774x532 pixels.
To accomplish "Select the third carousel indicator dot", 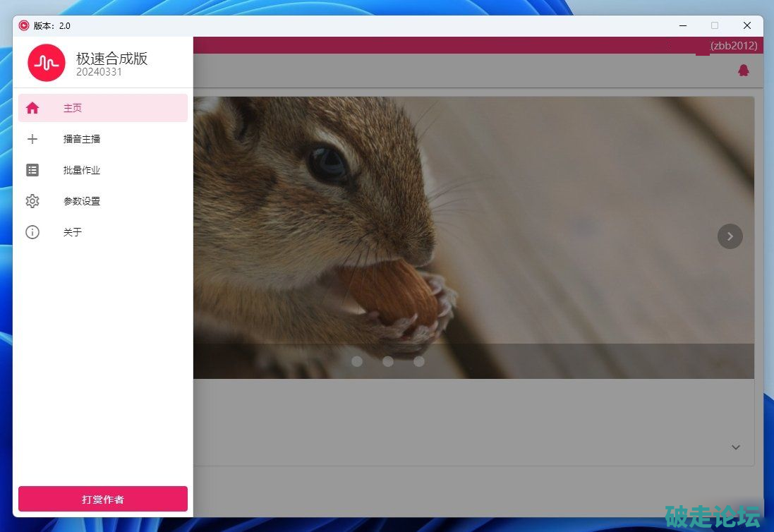I will point(419,361).
